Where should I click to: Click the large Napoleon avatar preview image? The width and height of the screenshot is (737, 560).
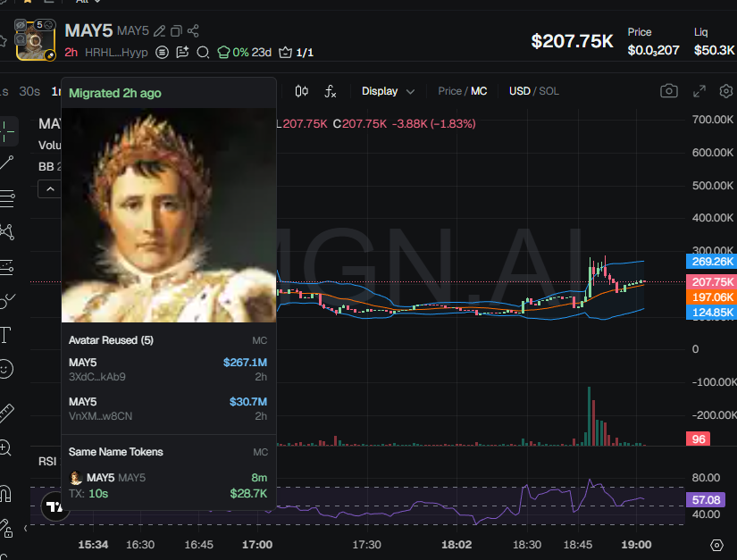coord(169,215)
